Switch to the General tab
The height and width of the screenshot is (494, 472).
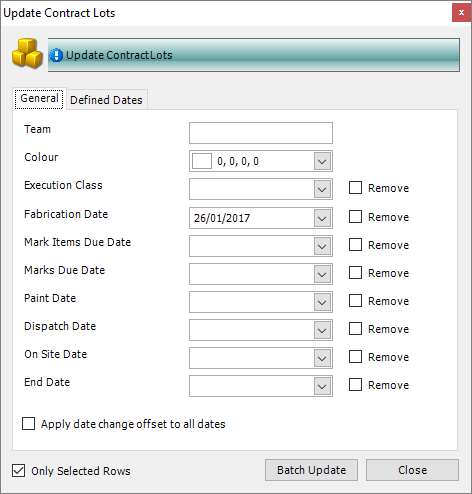(39, 98)
